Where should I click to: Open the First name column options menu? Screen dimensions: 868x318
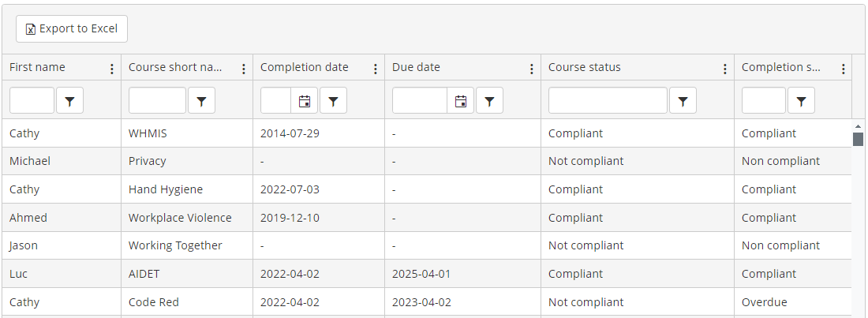point(111,69)
